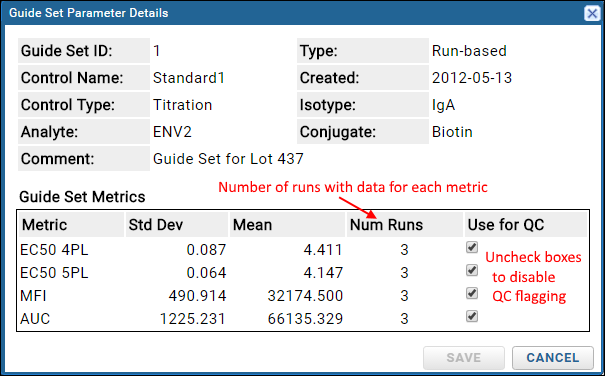Image resolution: width=605 pixels, height=376 pixels.
Task: Click the Guide Set ID value 1
Action: click(156, 51)
